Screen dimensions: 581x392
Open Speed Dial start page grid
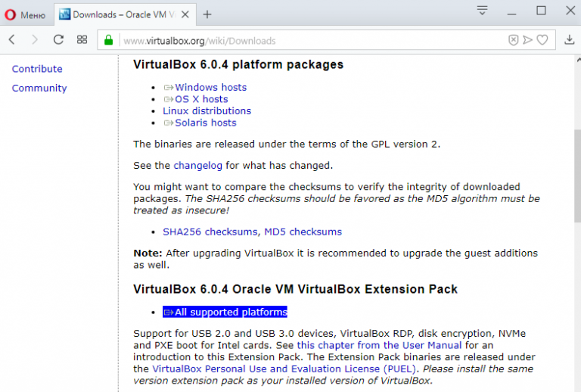pos(82,39)
